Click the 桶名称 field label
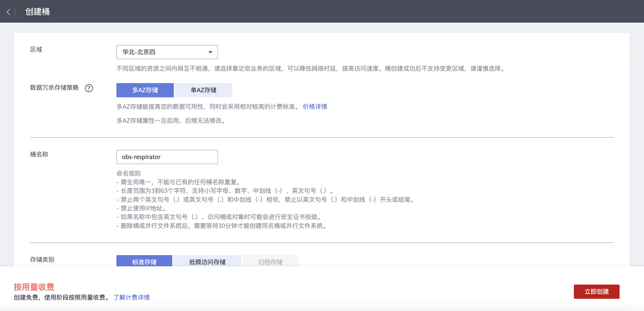The width and height of the screenshot is (644, 311). pos(39,154)
